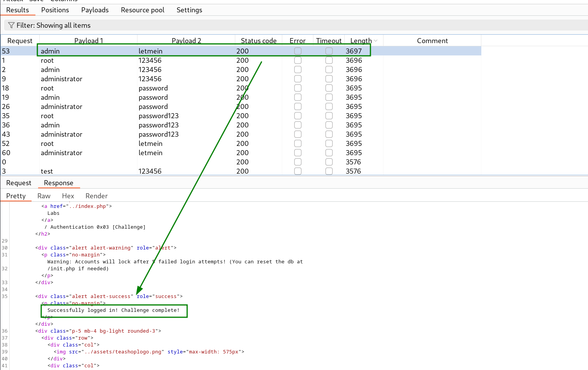Click the Length column sort arrow
Viewport: 588px width, 370px height.
point(376,41)
